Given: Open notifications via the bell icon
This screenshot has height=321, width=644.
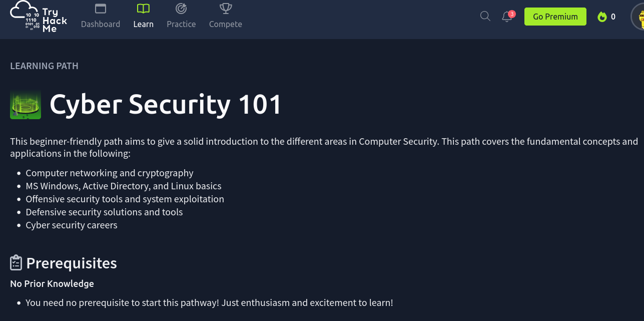Looking at the screenshot, I should (x=506, y=17).
